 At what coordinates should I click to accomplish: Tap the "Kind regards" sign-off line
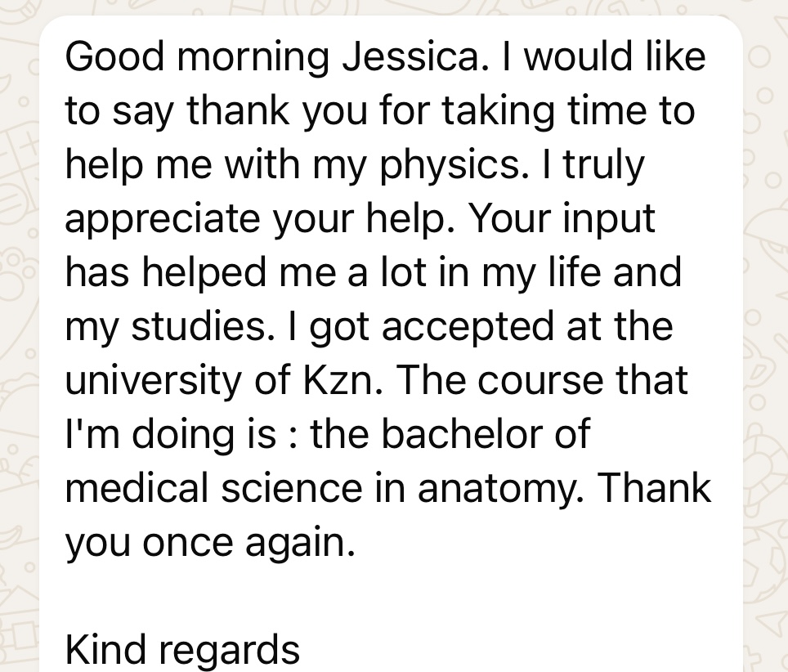(x=182, y=650)
